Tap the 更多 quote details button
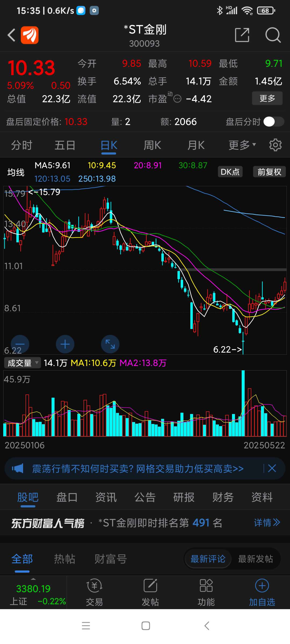Image resolution: width=290 pixels, height=644 pixels. point(267,98)
